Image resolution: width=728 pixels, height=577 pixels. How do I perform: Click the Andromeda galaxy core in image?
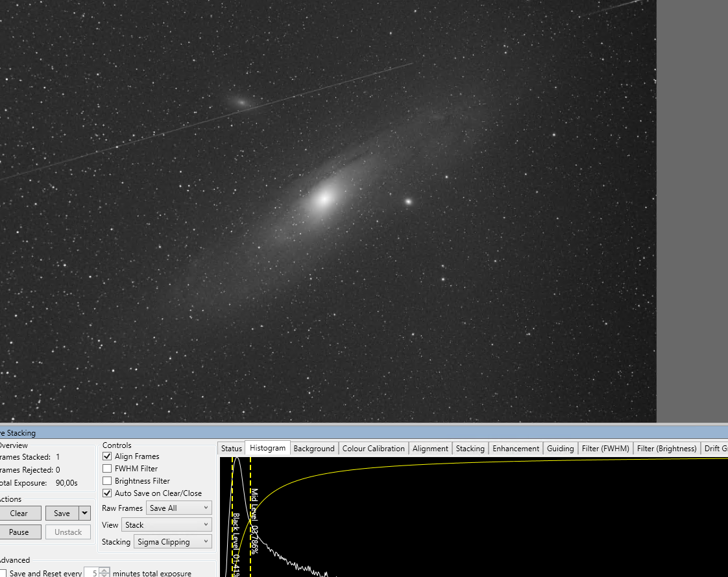coord(324,199)
